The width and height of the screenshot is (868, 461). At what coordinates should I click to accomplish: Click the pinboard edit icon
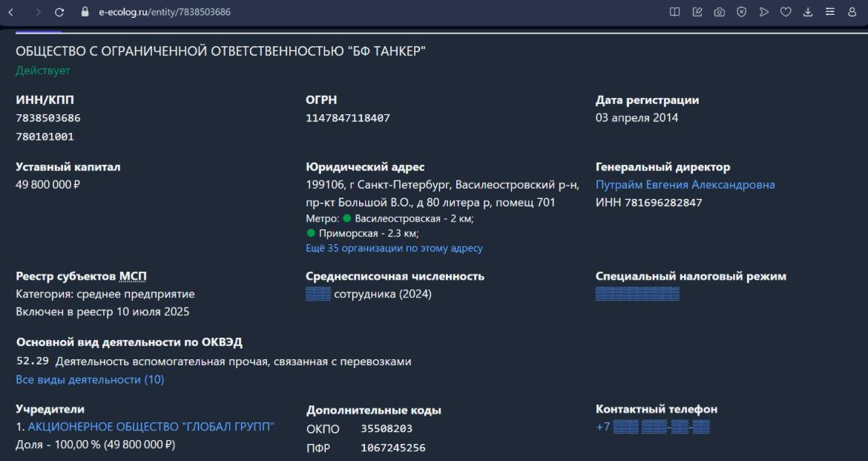click(x=697, y=12)
